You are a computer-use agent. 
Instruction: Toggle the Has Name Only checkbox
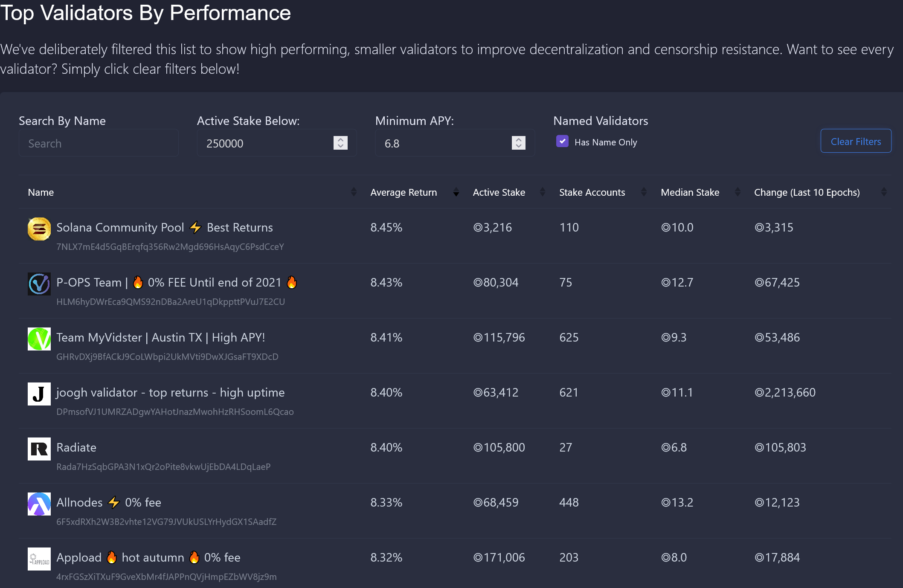562,142
